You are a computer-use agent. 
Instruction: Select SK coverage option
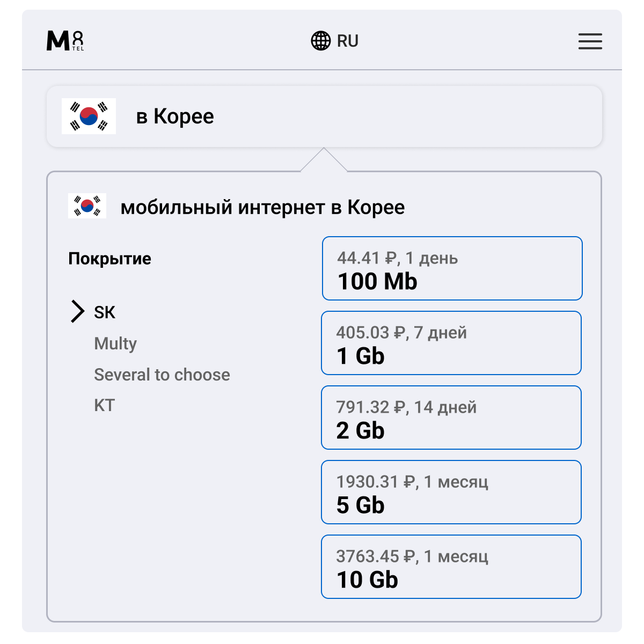click(x=105, y=312)
